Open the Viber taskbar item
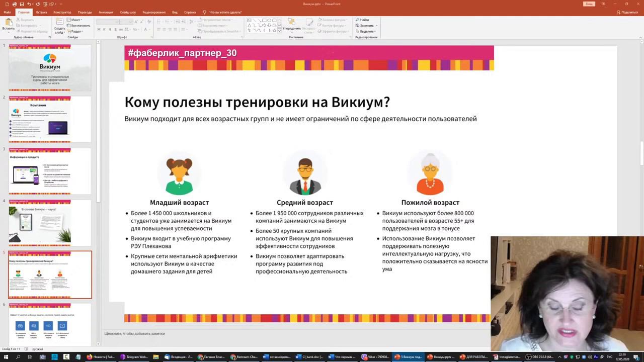The width and height of the screenshot is (644, 362). click(376, 357)
